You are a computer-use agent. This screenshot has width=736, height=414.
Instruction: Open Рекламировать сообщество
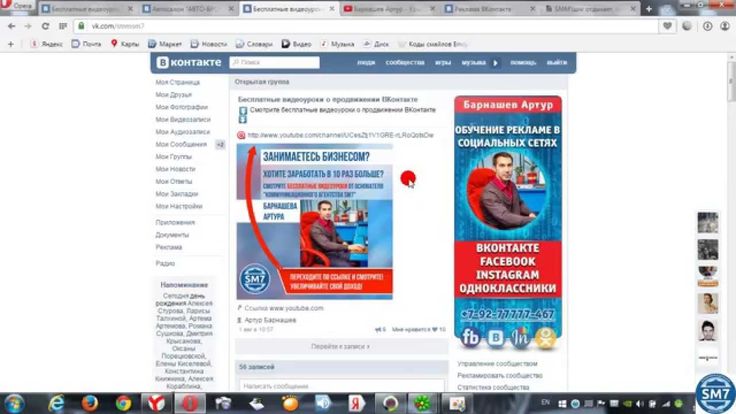click(500, 376)
